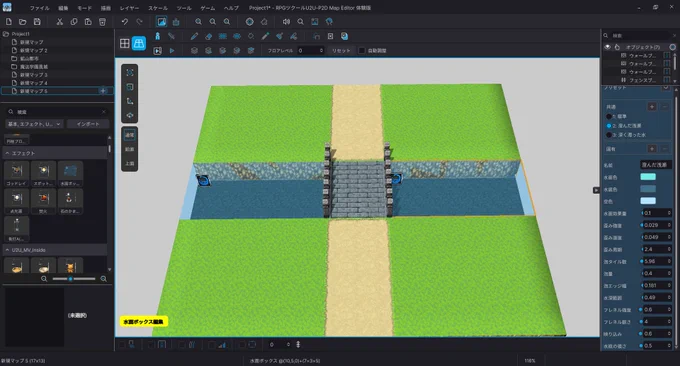The height and width of the screenshot is (366, 680).
Task: Collapse the Project1 tree node
Action: [x=6, y=34]
